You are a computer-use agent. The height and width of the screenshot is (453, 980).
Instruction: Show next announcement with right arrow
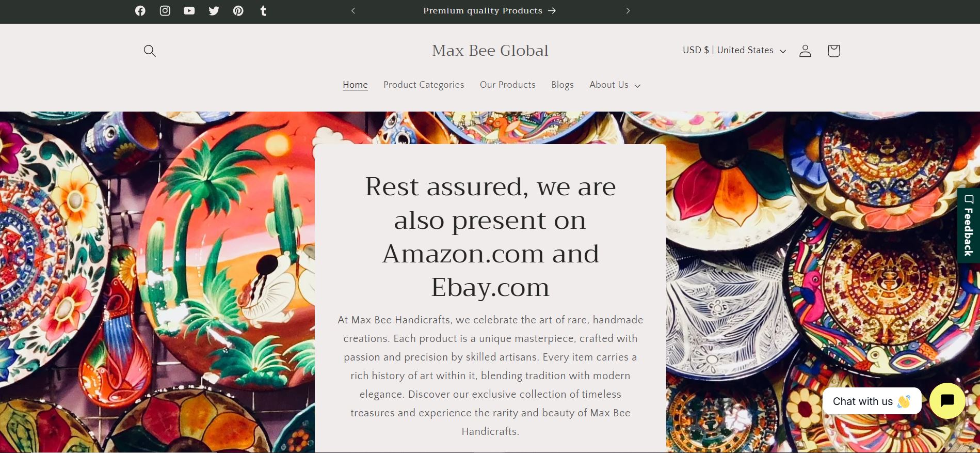coord(628,11)
